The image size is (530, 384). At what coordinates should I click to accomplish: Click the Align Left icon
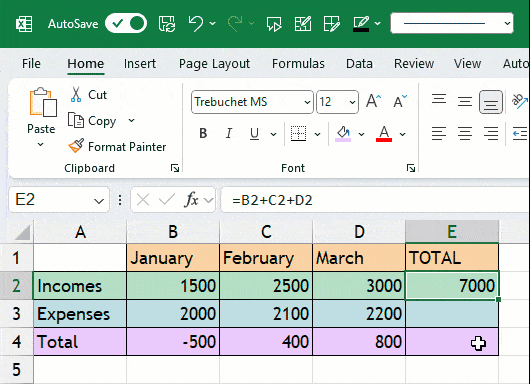[x=439, y=134]
